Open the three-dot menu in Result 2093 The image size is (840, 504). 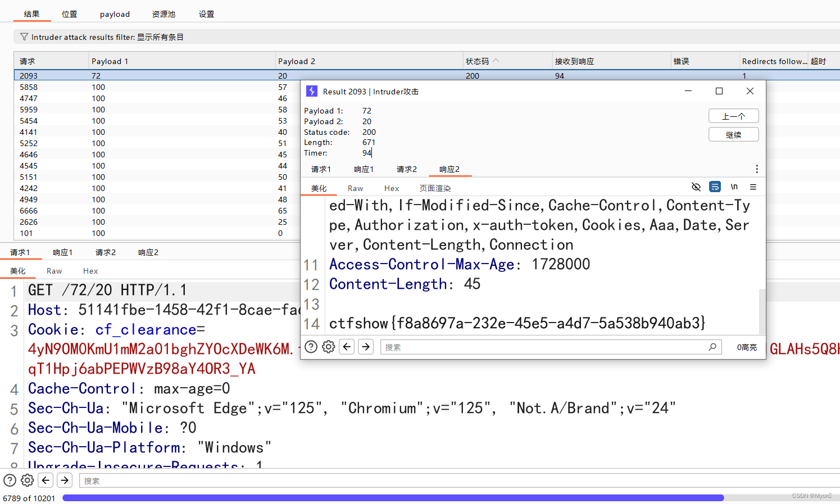[757, 169]
